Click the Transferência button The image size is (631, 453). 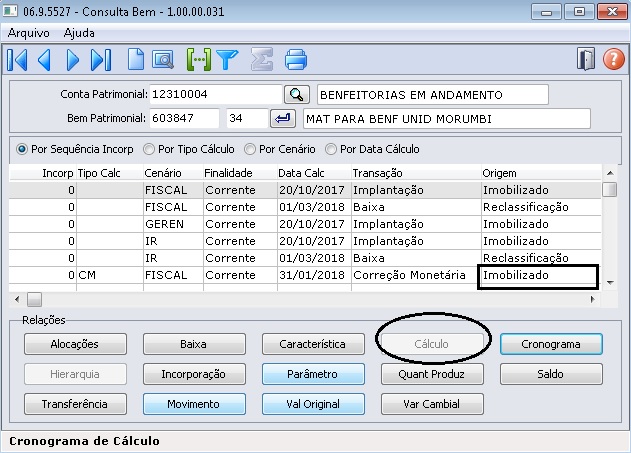tap(75, 404)
